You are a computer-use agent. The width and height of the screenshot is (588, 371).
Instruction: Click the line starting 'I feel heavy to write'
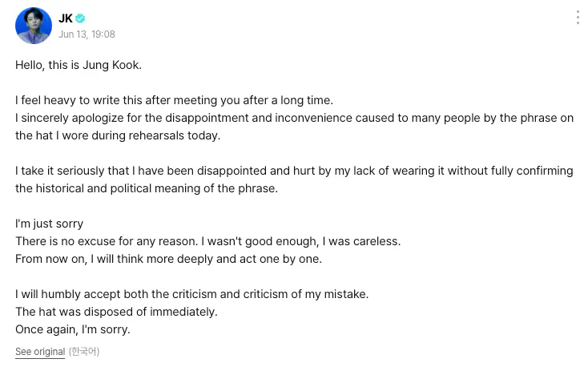[174, 100]
